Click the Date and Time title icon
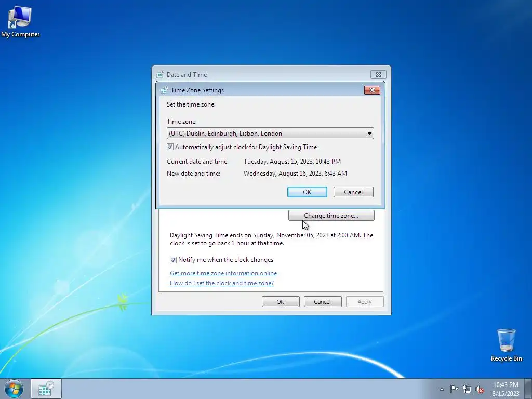532x399 pixels. click(x=160, y=75)
